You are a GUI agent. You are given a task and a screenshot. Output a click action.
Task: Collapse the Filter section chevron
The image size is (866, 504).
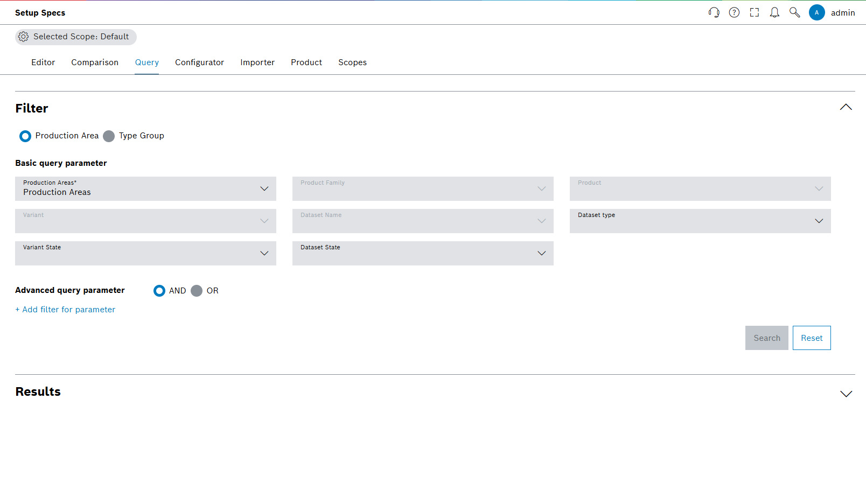click(x=846, y=107)
